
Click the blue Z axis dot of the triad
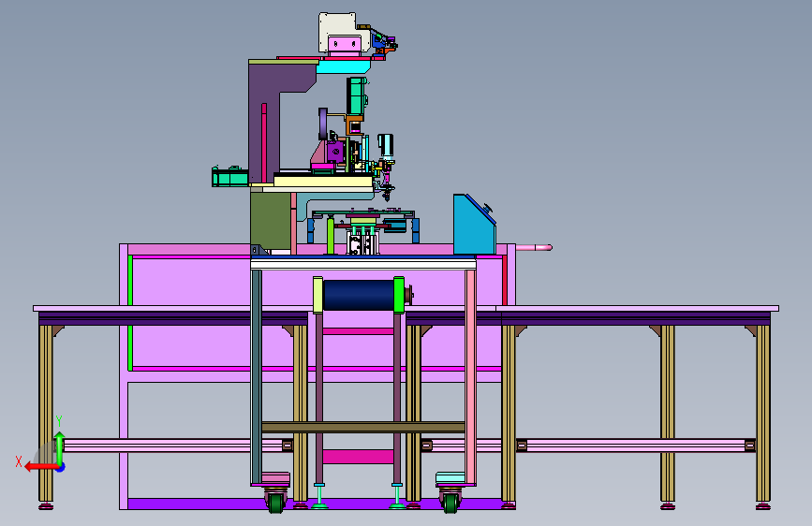(61, 467)
